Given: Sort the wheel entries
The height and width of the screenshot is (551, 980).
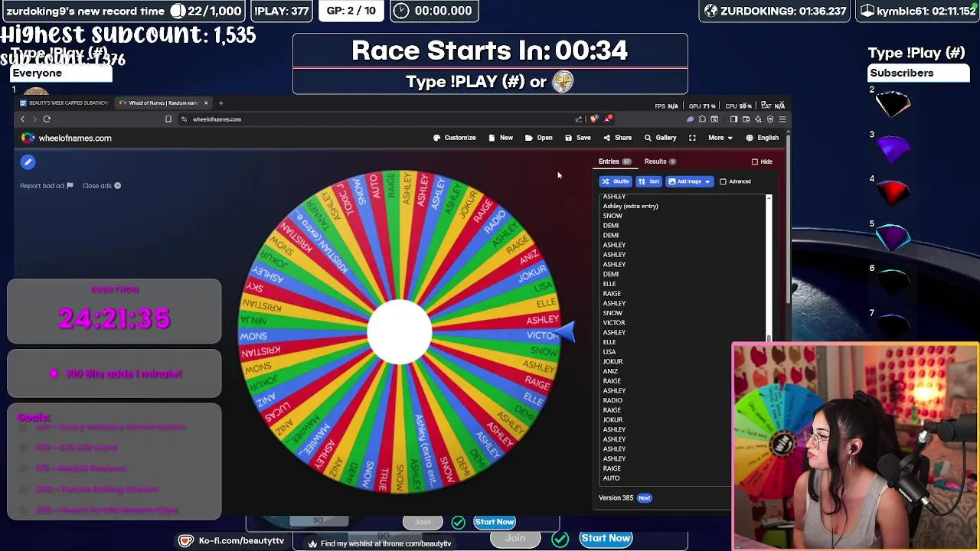Looking at the screenshot, I should pos(648,181).
